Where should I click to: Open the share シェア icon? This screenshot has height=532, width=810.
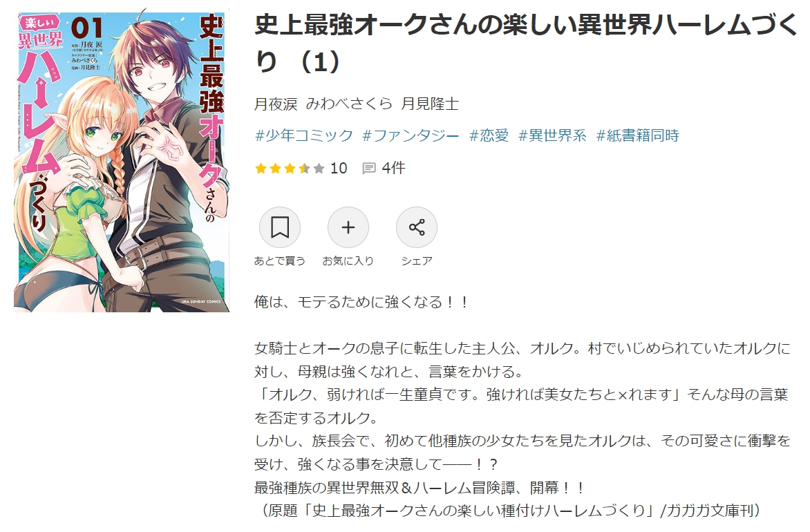[x=416, y=227]
